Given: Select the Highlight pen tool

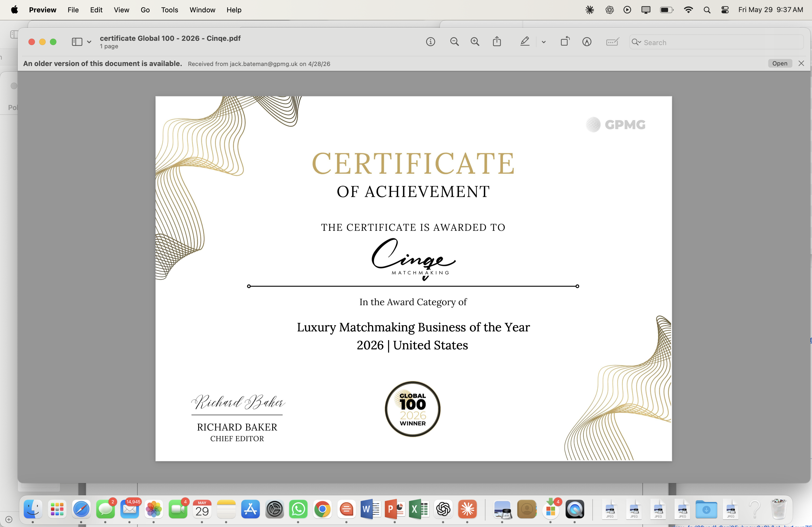Looking at the screenshot, I should point(525,42).
